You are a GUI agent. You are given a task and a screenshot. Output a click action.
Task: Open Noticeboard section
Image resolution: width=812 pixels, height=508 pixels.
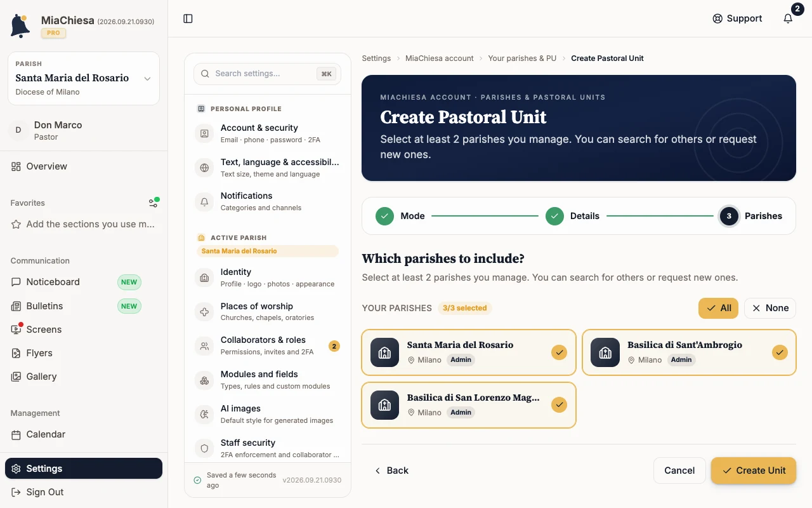tap(84, 282)
